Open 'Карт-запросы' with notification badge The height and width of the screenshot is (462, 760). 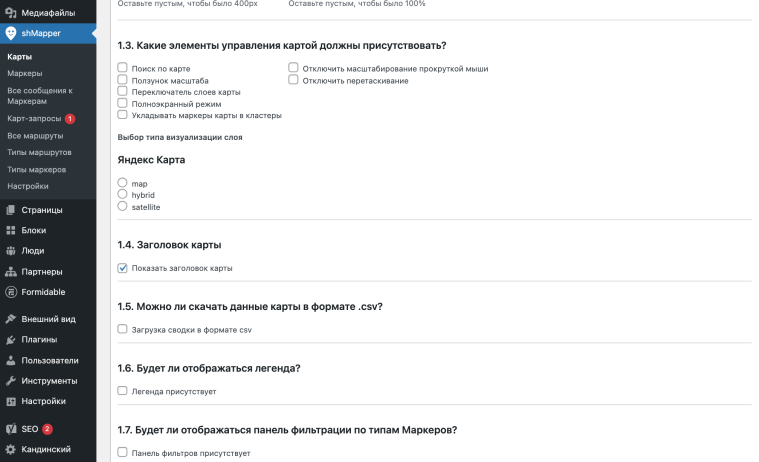(34, 118)
